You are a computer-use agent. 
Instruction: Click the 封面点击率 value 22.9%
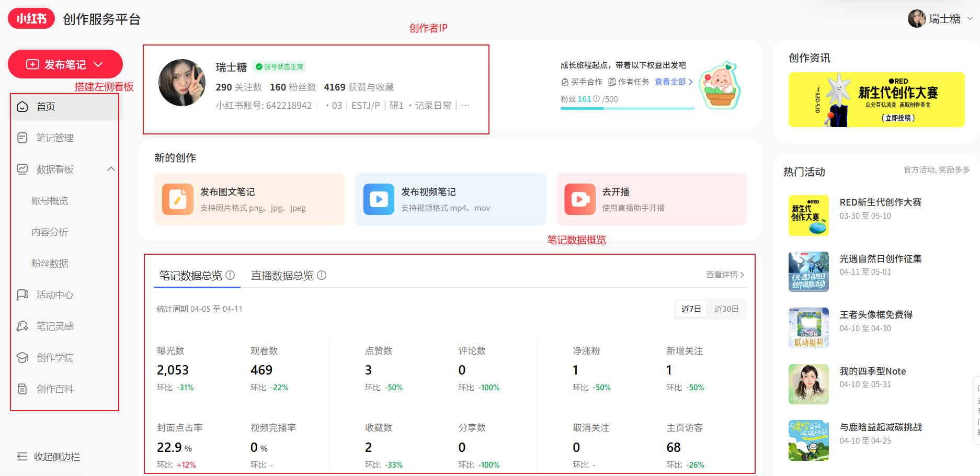pos(175,448)
